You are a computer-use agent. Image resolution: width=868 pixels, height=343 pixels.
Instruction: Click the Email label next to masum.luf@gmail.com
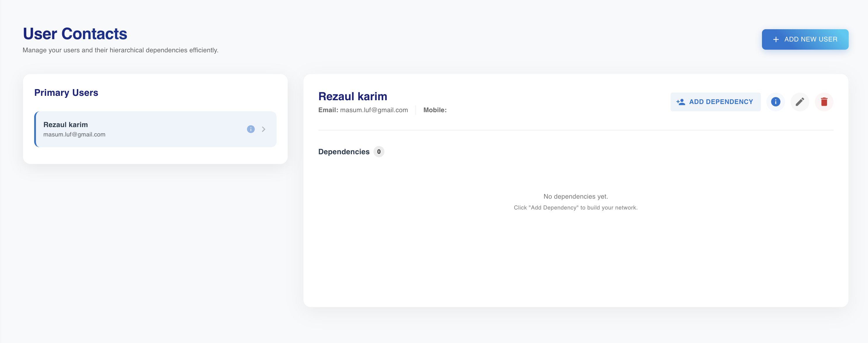328,110
